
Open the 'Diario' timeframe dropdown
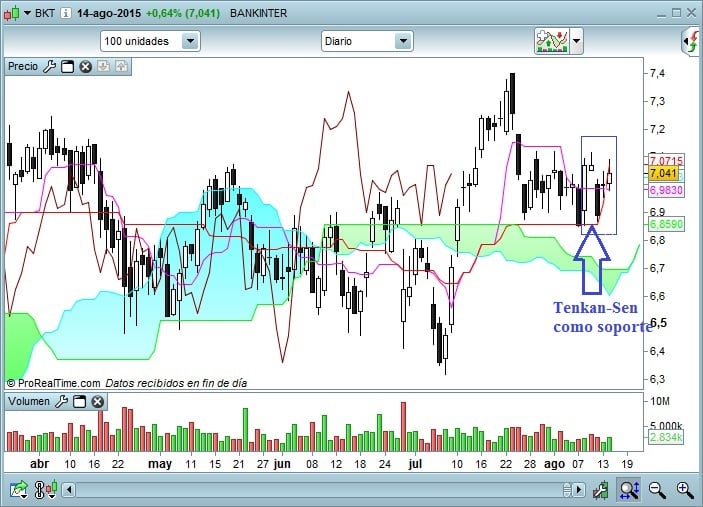[x=367, y=41]
